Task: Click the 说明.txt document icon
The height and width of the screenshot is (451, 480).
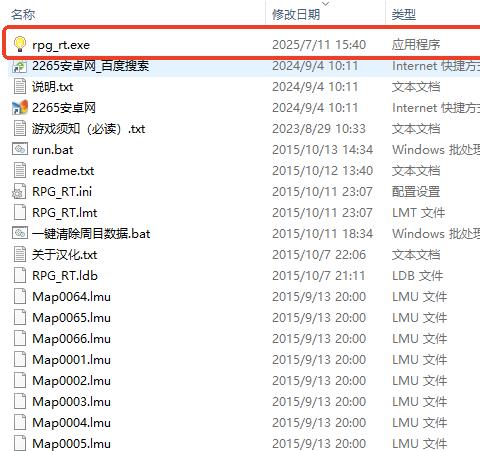Action: (x=20, y=86)
